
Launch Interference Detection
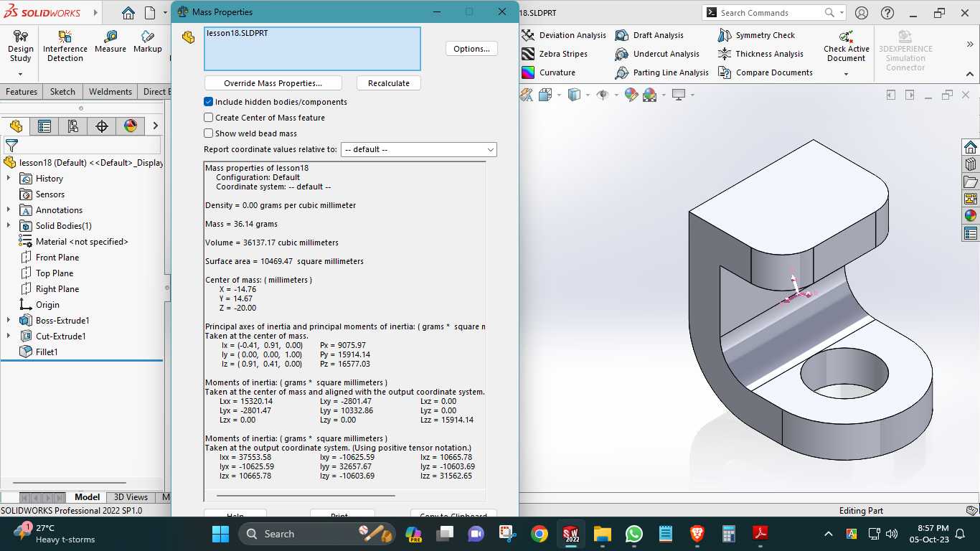pos(65,45)
